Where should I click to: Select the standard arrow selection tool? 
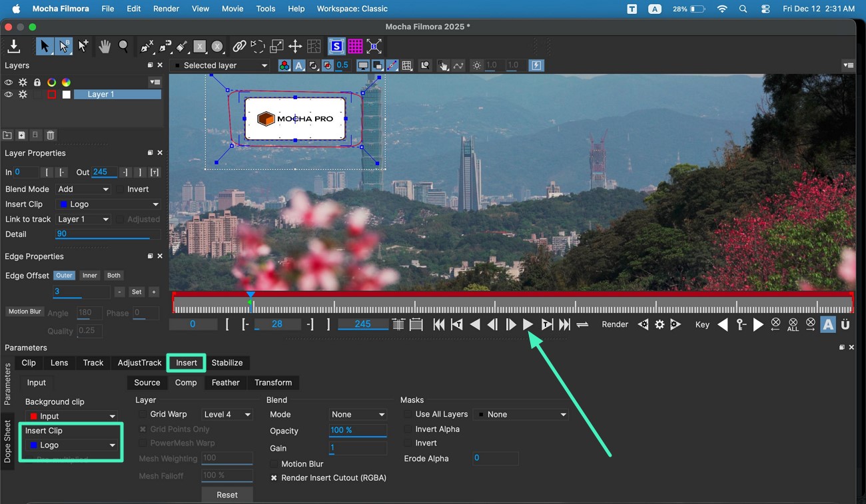(43, 46)
